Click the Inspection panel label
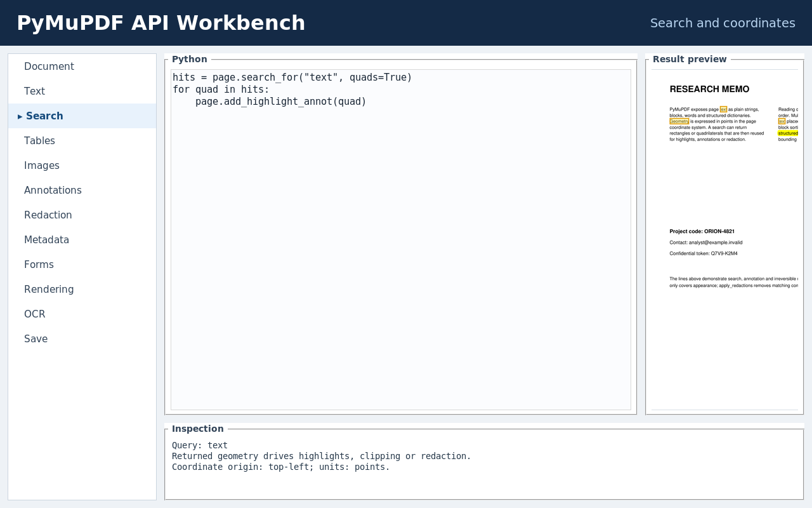Image resolution: width=812 pixels, height=508 pixels. (198, 429)
